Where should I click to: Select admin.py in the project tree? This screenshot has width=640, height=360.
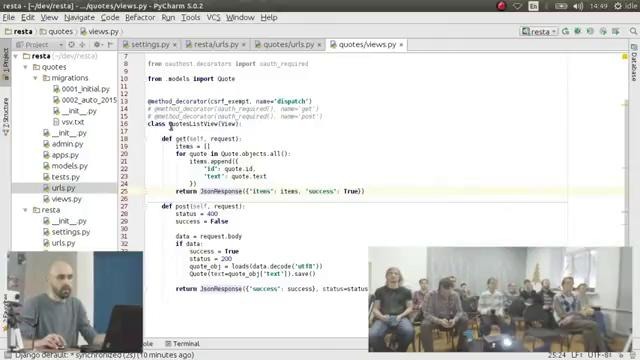[63, 144]
